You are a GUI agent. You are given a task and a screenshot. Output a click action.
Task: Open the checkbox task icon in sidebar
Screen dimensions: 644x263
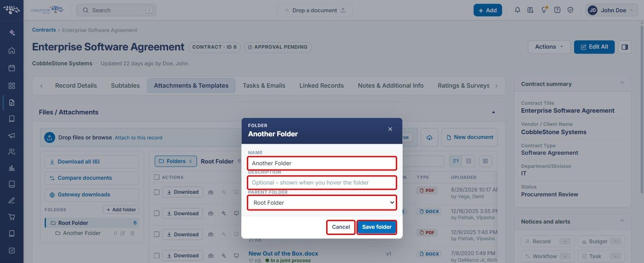tap(12, 250)
